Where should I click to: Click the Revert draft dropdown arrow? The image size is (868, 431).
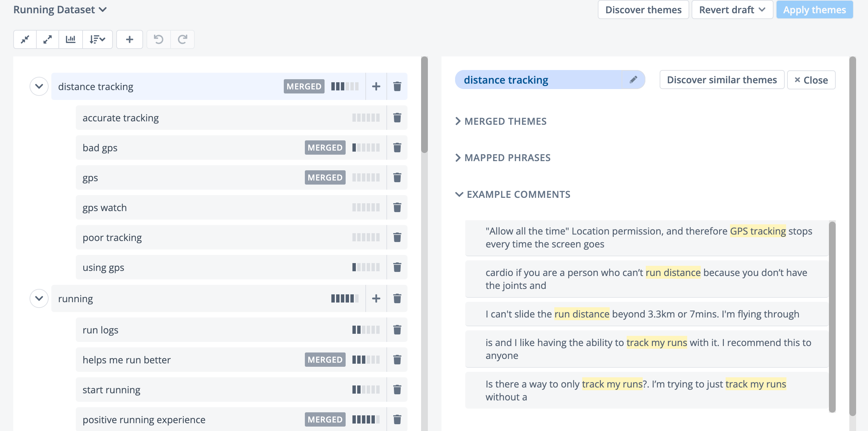click(765, 10)
